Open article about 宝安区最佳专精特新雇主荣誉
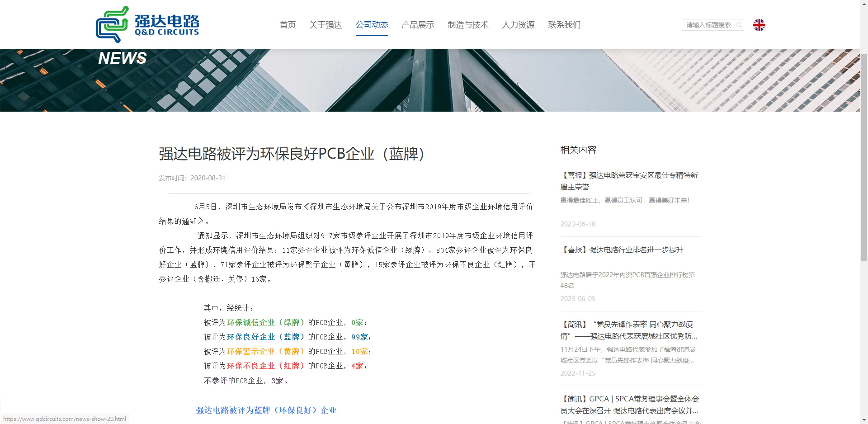Screen dimensions: 868x424 tap(629, 181)
